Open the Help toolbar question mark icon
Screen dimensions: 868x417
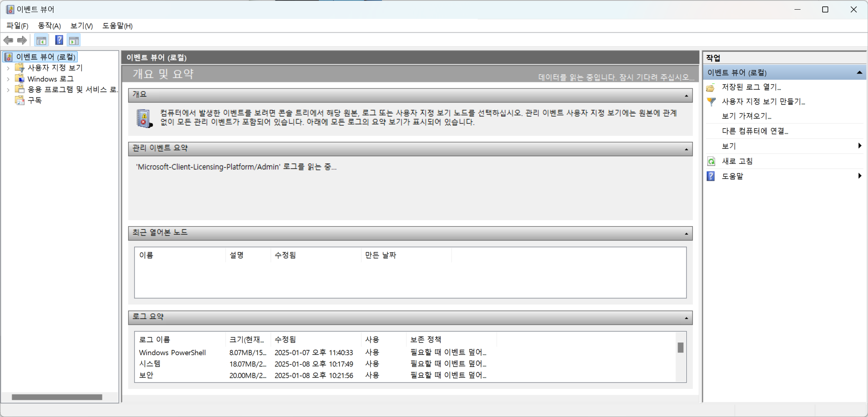tap(59, 40)
